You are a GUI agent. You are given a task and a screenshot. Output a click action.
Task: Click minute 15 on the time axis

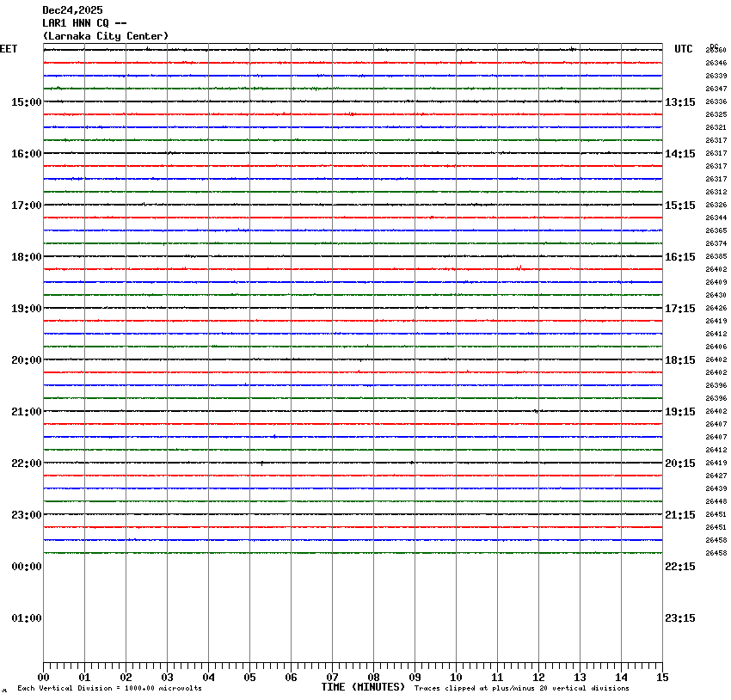pyautogui.click(x=662, y=678)
